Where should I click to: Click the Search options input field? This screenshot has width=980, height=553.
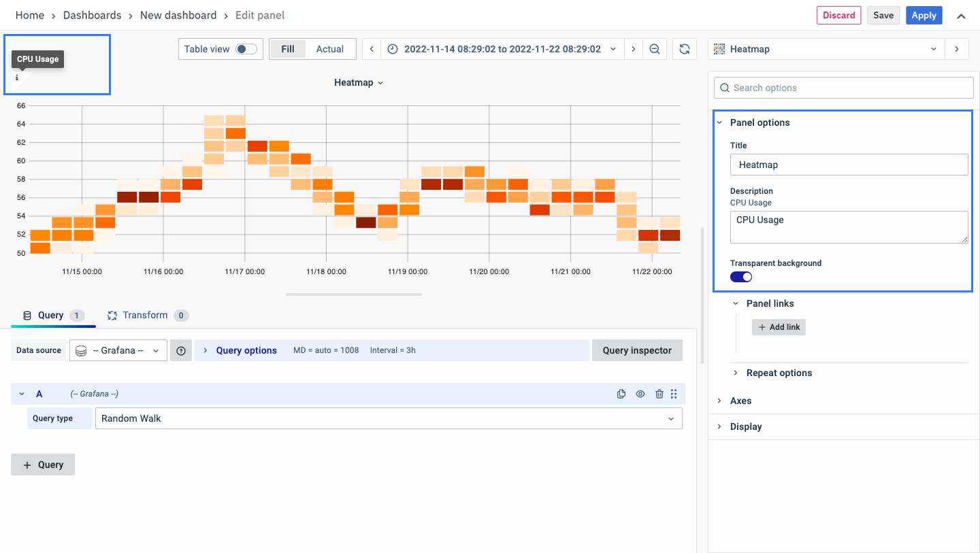844,88
